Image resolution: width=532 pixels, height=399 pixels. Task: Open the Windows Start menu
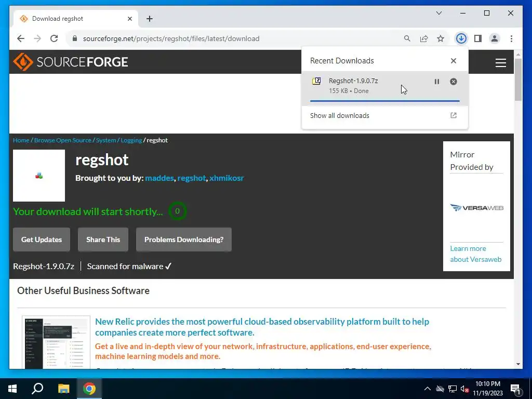(12, 389)
